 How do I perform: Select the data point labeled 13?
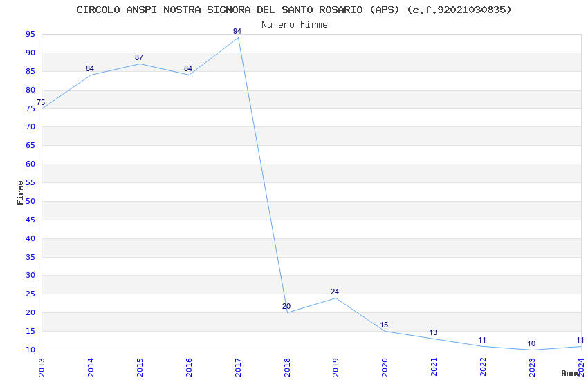[x=433, y=332]
